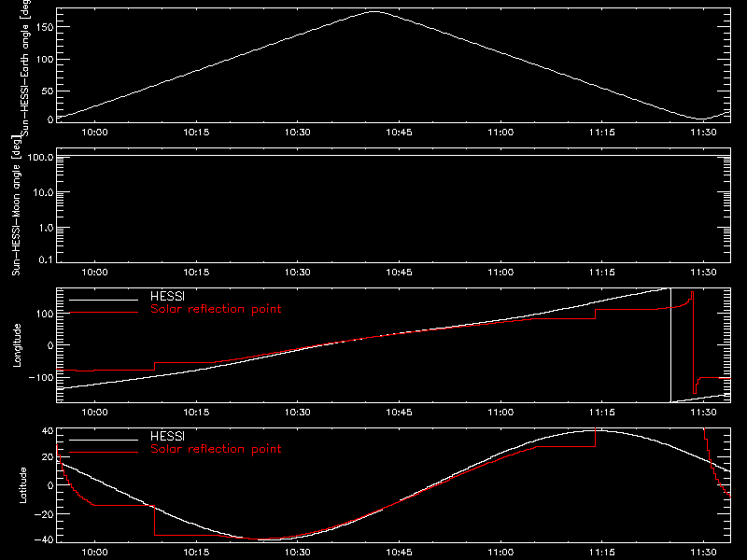Click the Sun-HESSI-Earth angle axis title

click(25, 67)
